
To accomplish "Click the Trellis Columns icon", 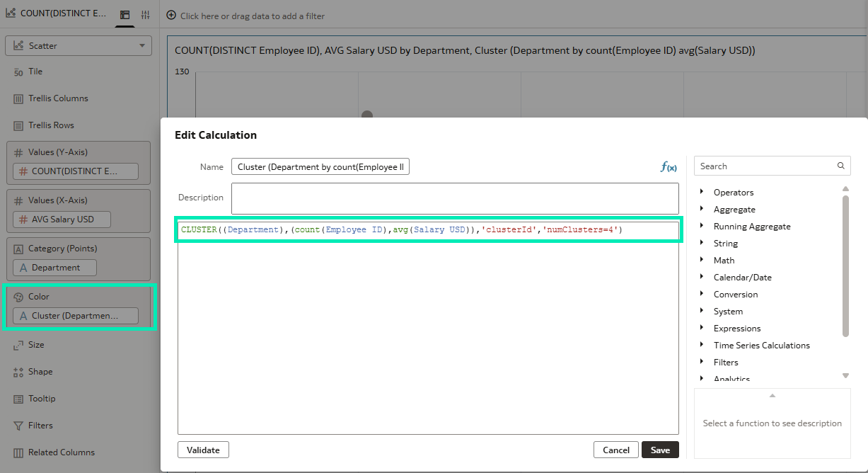I will click(x=20, y=98).
